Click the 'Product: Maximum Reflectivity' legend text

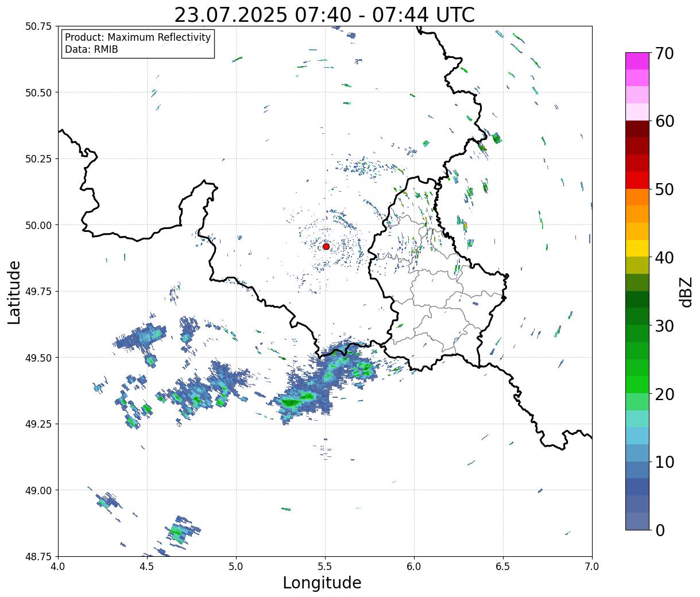pos(138,37)
